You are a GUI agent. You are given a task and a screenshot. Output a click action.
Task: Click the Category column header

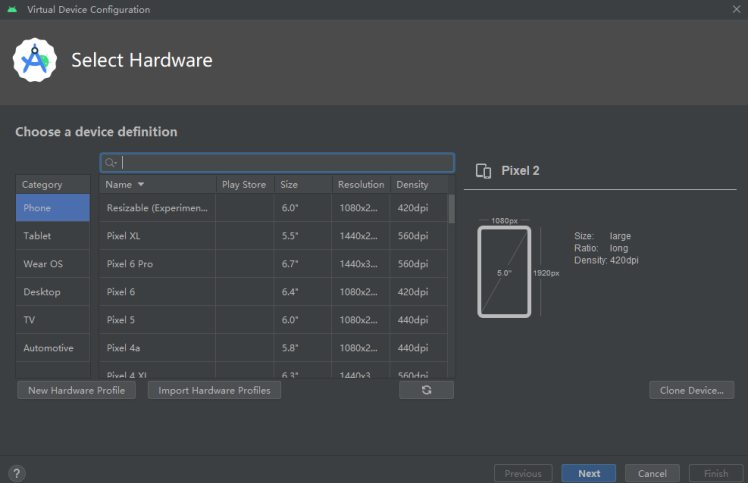click(52, 185)
